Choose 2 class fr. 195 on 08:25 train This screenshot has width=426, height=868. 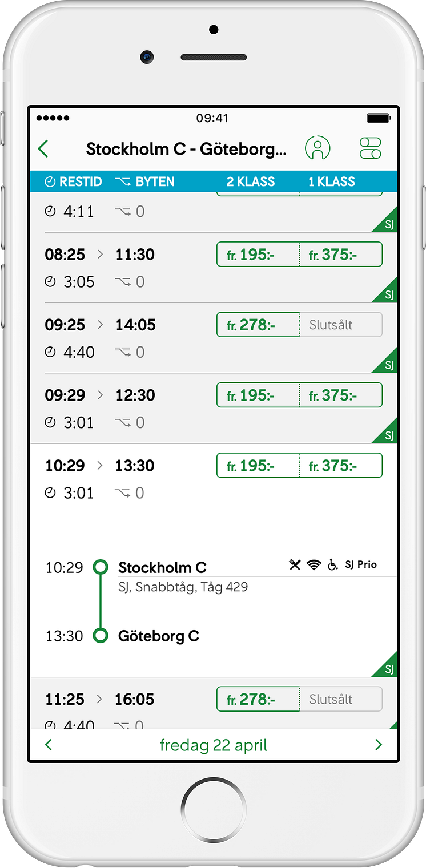click(258, 255)
